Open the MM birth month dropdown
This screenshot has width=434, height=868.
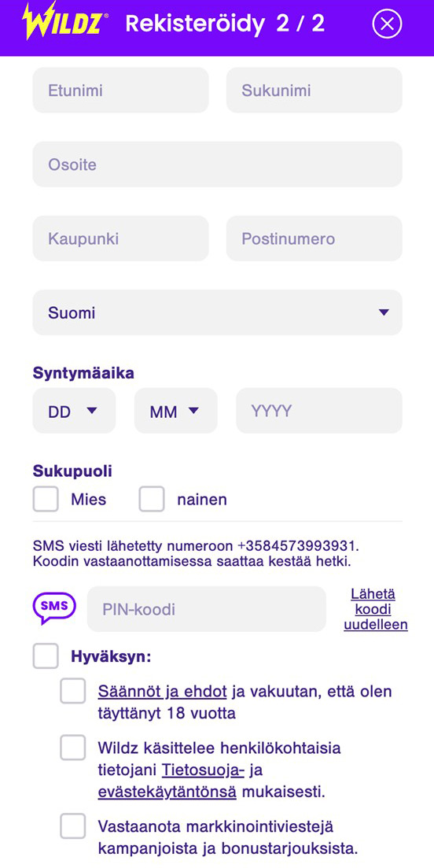[176, 410]
